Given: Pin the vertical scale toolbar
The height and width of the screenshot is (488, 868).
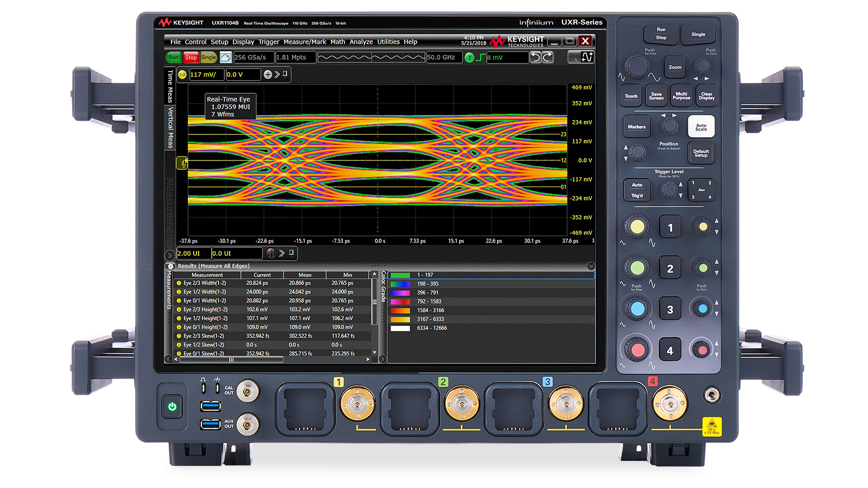Looking at the screenshot, I should click(x=285, y=74).
